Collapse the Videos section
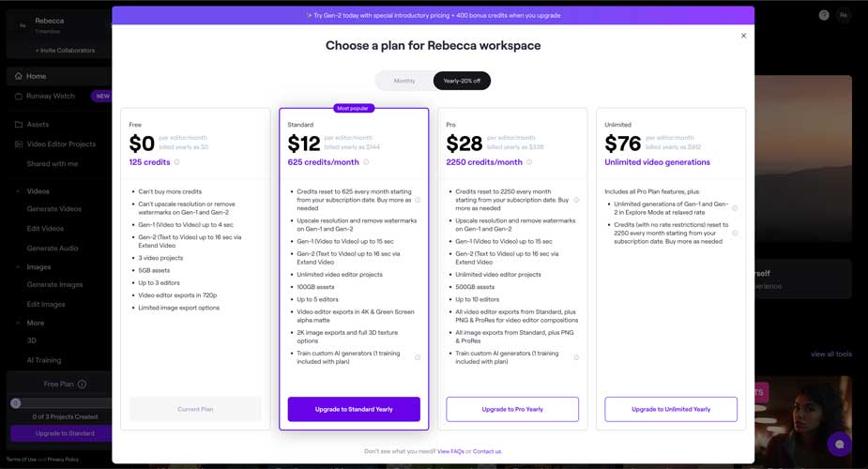Viewport: 868px width, 469px height. point(18,190)
